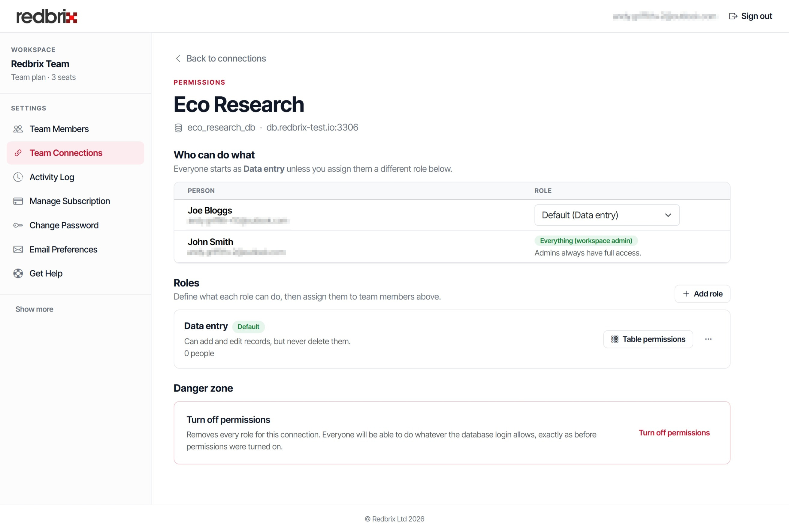Click the grid icon in Table permissions
This screenshot has height=532, width=789.
(615, 339)
